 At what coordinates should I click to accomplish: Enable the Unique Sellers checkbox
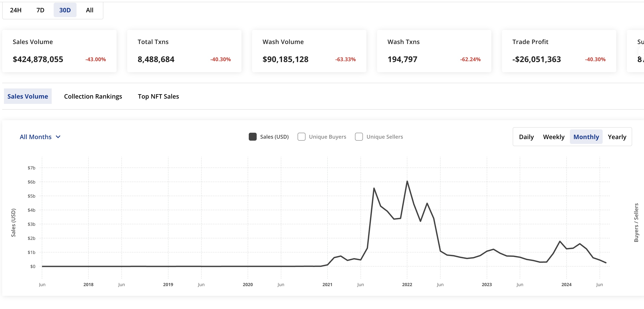click(359, 137)
